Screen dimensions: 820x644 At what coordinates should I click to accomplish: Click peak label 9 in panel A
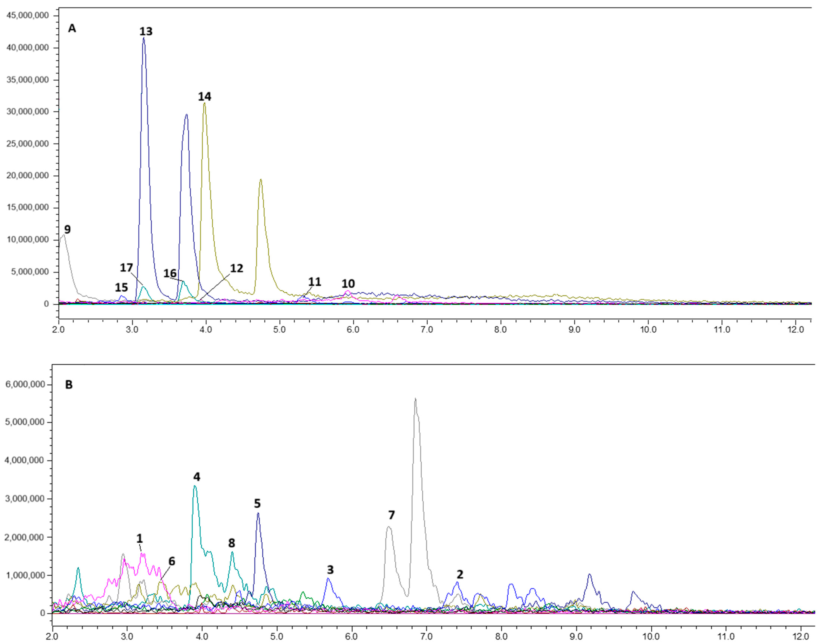point(68,229)
